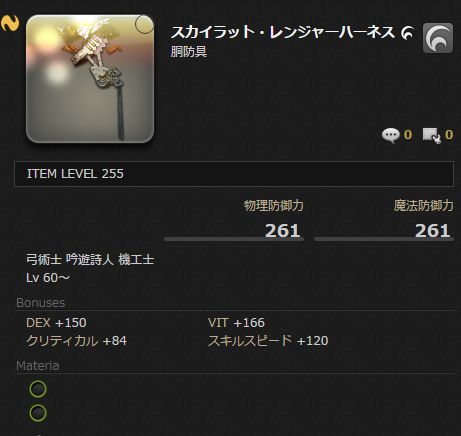This screenshot has width=461, height=436.
Task: Click the 弓術士 吟遊詩人 機工士 class text
Action: tap(90, 259)
